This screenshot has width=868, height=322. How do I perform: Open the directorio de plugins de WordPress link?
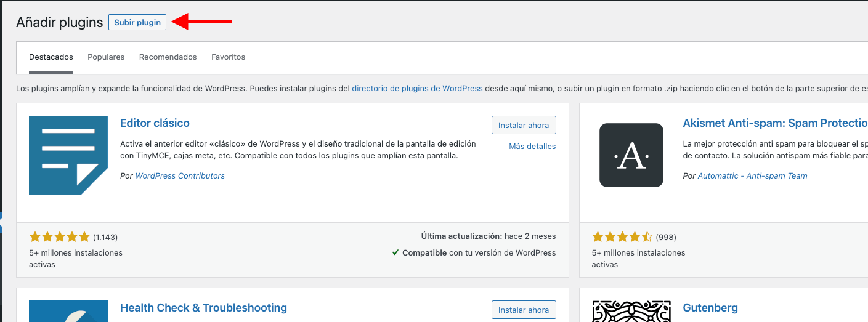417,88
